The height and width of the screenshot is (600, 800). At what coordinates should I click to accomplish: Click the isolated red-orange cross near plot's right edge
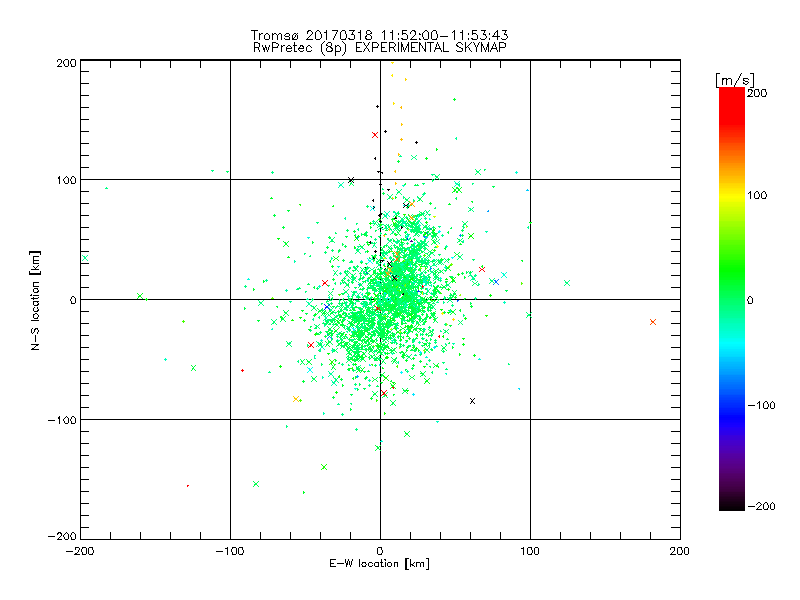[x=653, y=322]
